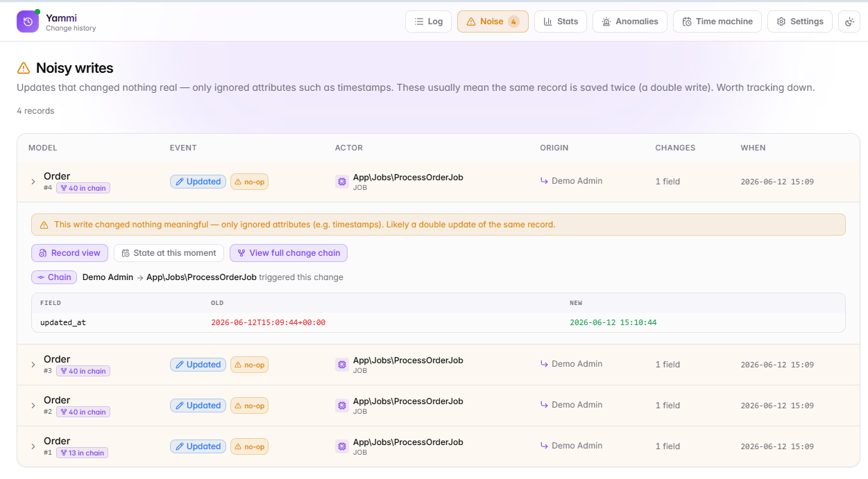The width and height of the screenshot is (868, 479).
Task: Click the purple Chain badge
Action: point(54,277)
